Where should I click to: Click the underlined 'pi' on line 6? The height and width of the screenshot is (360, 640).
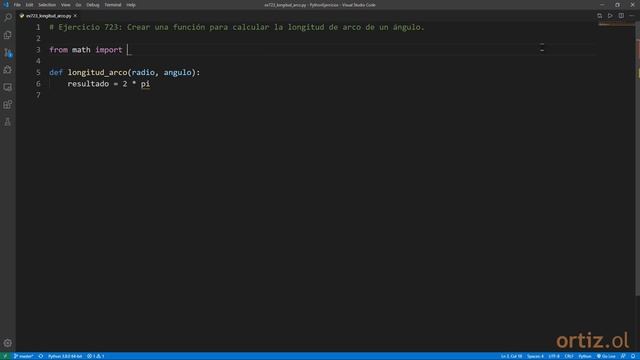pos(145,84)
